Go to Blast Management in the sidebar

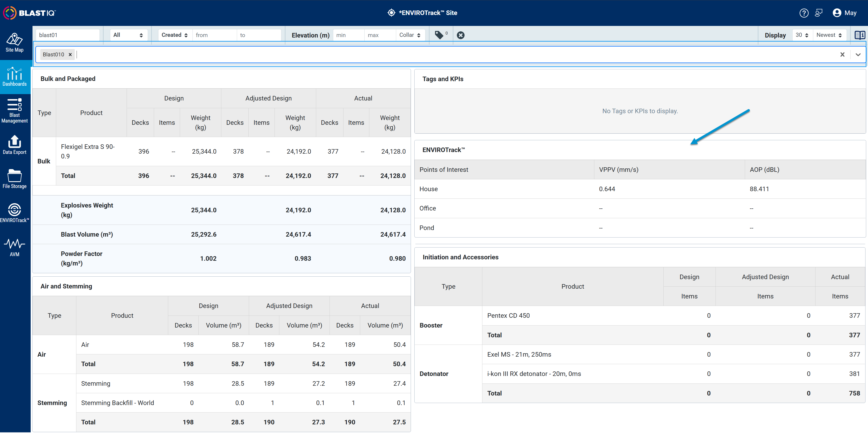pos(15,111)
